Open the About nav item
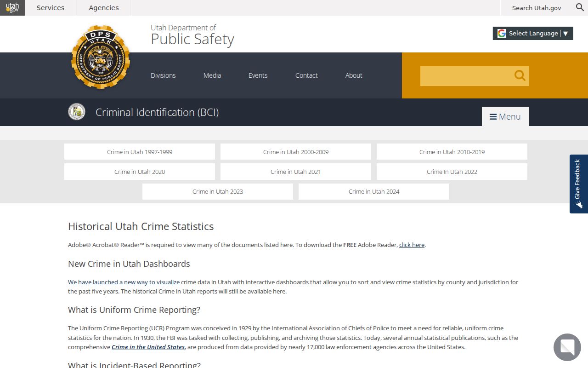The height and width of the screenshot is (368, 588). point(354,75)
